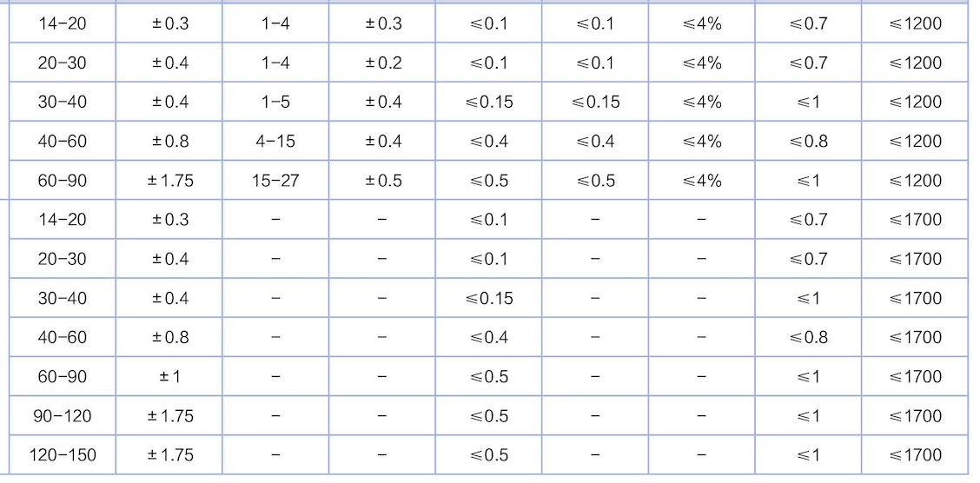
Task: Select ≤0.8 in the ≤1200 40–60 row
Action: (808, 142)
